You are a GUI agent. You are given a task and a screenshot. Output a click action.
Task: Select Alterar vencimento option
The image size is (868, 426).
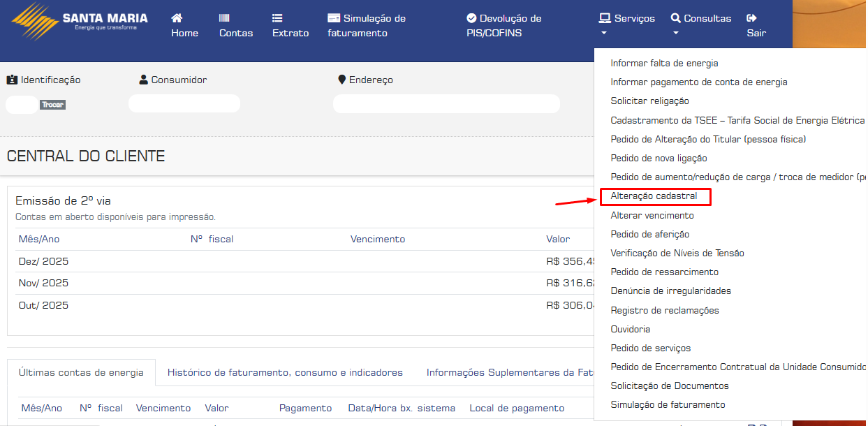point(652,215)
